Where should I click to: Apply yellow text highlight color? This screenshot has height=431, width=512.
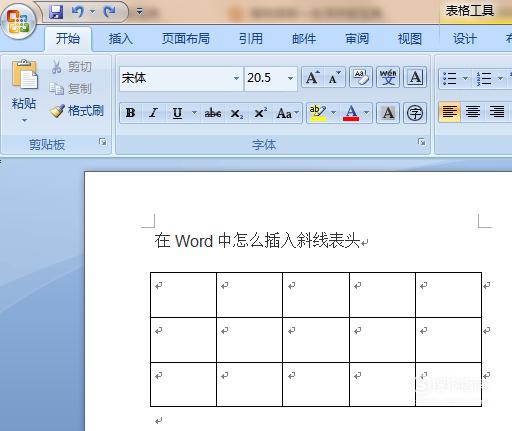point(318,113)
